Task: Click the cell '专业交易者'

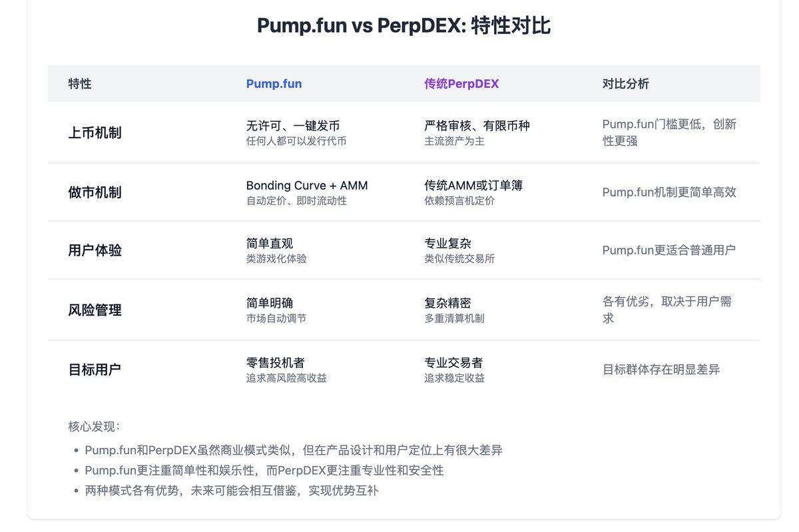Action: coord(453,362)
